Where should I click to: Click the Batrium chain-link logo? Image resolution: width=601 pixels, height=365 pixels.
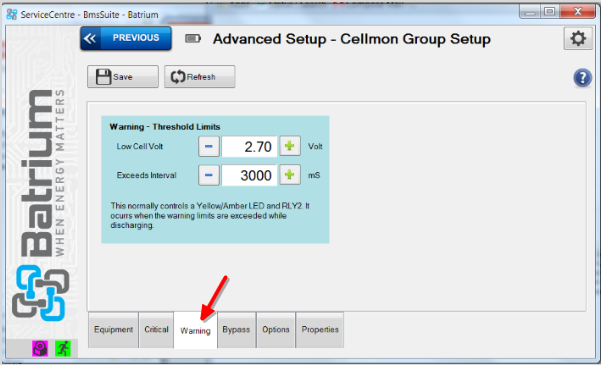[40, 293]
